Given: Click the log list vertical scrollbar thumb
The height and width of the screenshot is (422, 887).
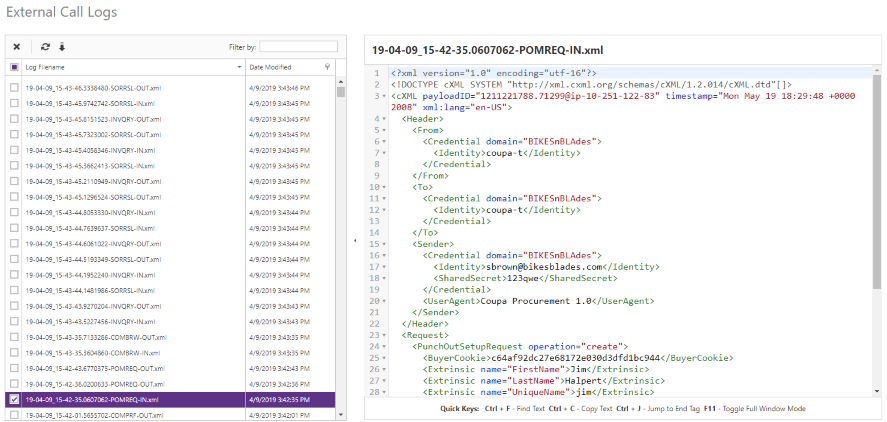Looking at the screenshot, I should coord(341,92).
